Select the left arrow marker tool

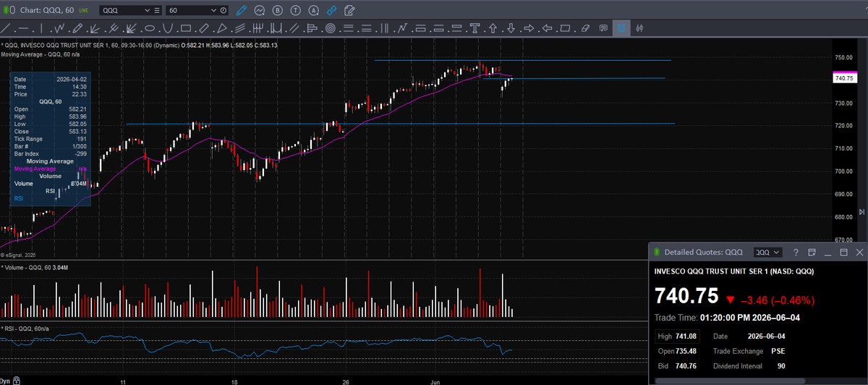548,28
